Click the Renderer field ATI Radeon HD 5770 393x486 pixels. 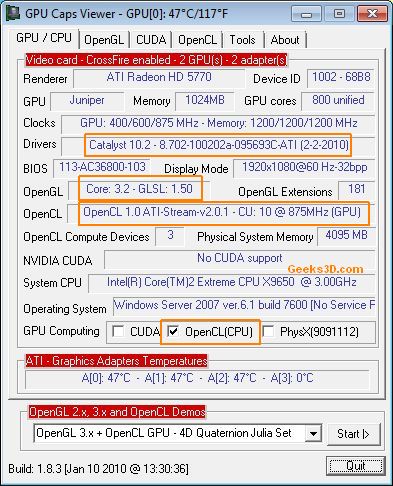coord(159,78)
